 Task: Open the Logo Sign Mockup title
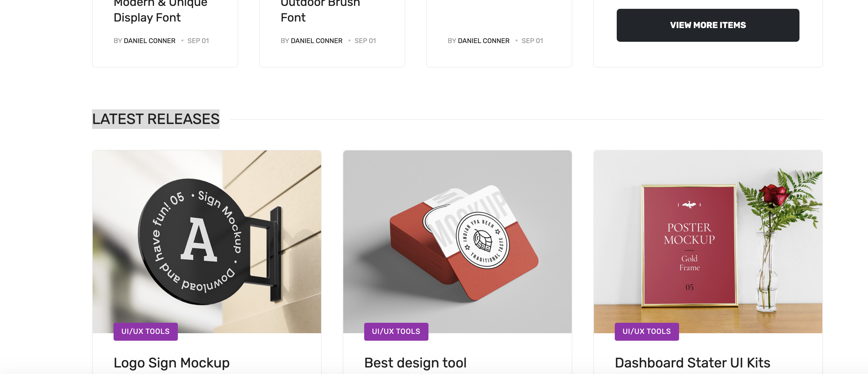click(x=172, y=363)
